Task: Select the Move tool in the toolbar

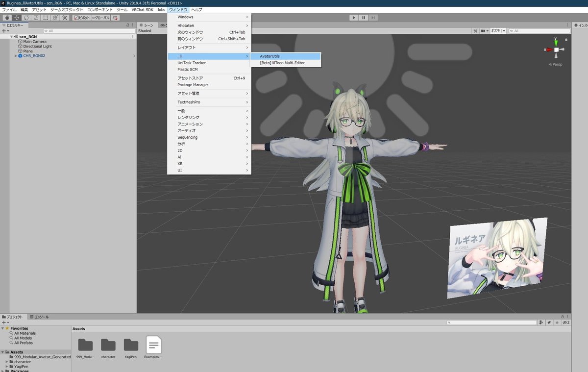Action: point(17,18)
